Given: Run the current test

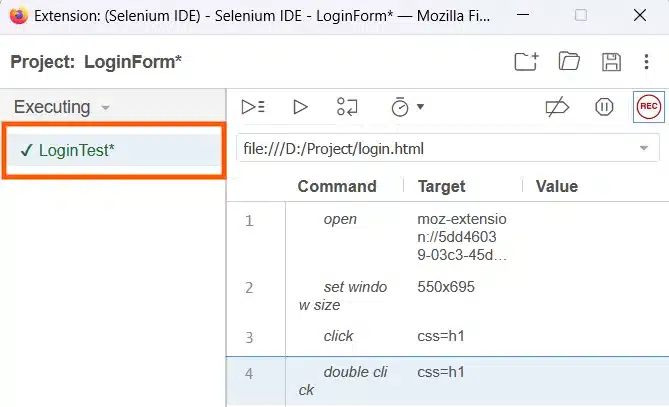Looking at the screenshot, I should (x=300, y=107).
